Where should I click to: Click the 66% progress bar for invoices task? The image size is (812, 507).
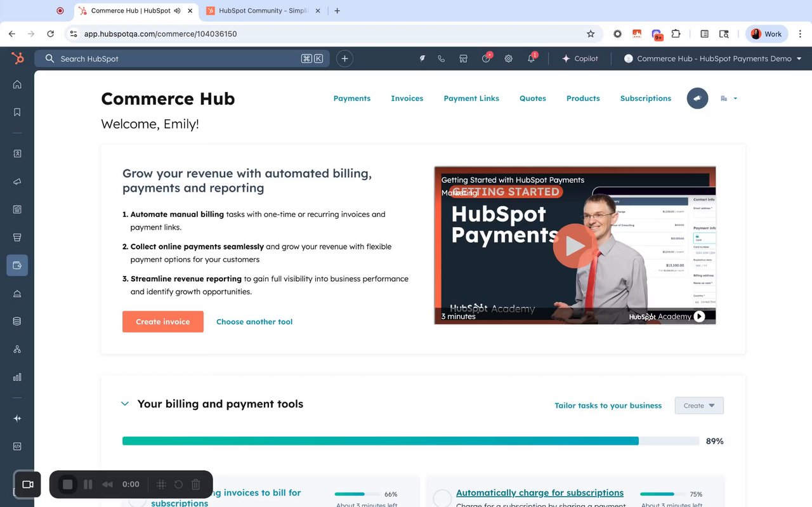[x=357, y=494]
